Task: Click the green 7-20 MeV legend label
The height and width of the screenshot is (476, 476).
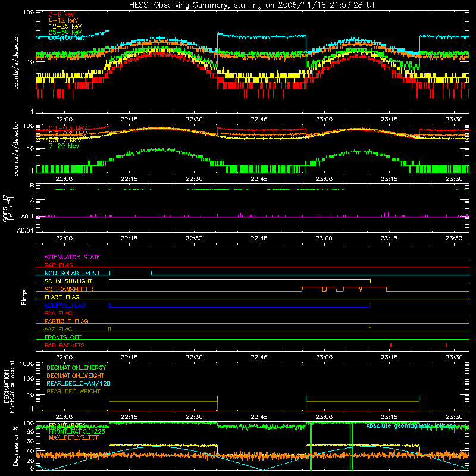Action: [64, 146]
